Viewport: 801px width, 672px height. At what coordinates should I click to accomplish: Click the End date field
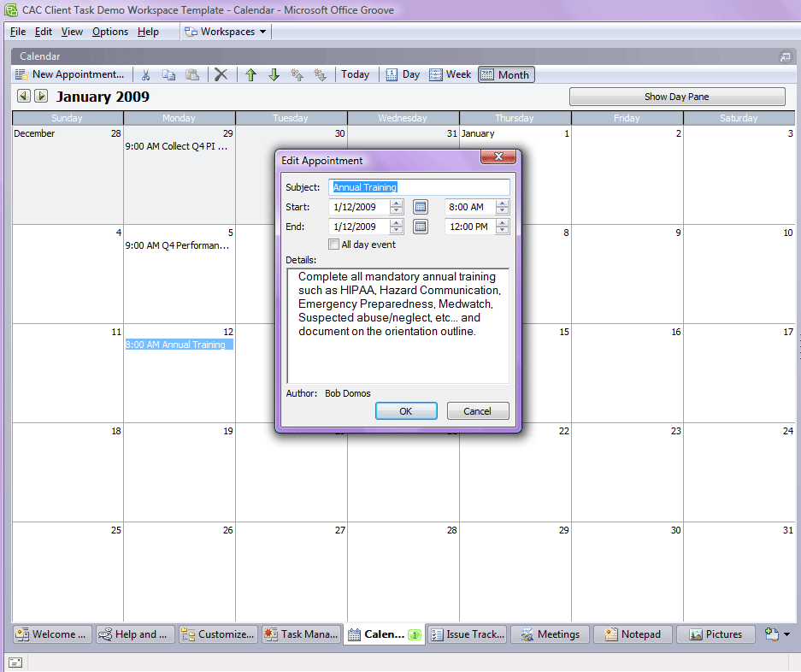click(x=360, y=227)
